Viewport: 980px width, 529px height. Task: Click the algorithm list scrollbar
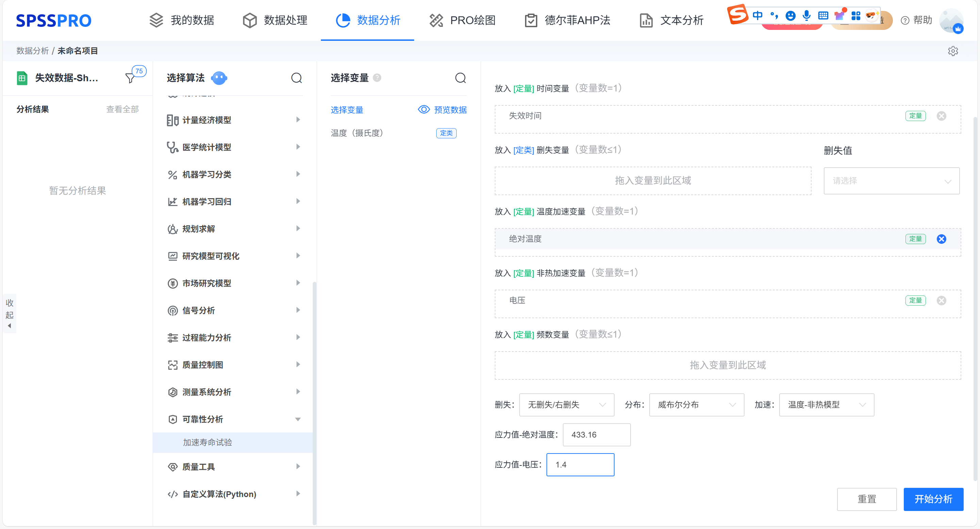tap(314, 403)
